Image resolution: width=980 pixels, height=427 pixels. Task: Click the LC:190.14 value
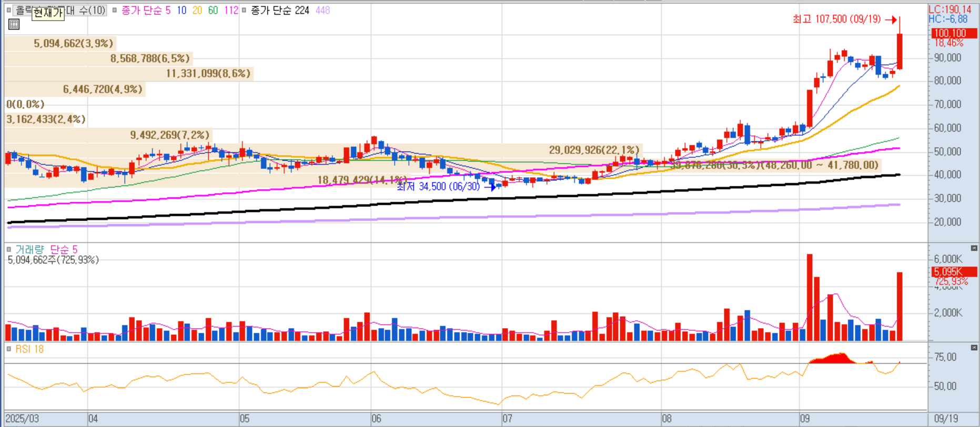tap(950, 9)
